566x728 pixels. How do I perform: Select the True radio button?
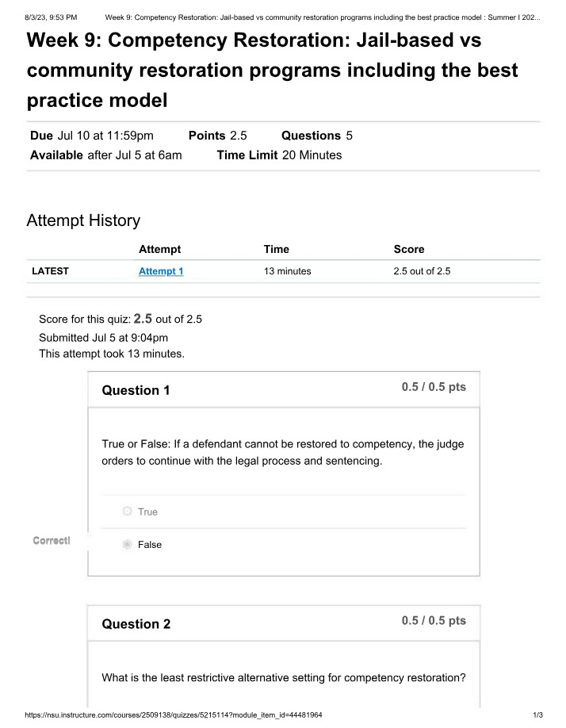[x=127, y=512]
